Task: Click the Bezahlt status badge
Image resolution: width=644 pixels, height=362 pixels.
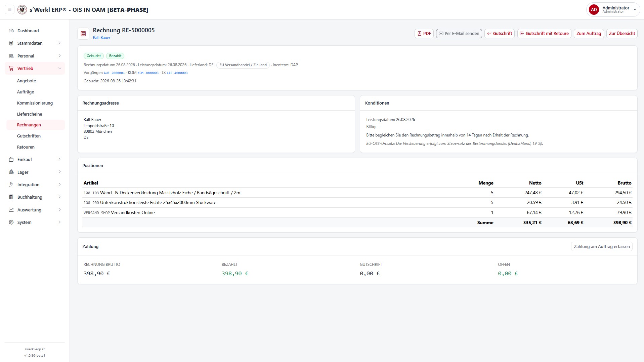Action: pos(115,56)
